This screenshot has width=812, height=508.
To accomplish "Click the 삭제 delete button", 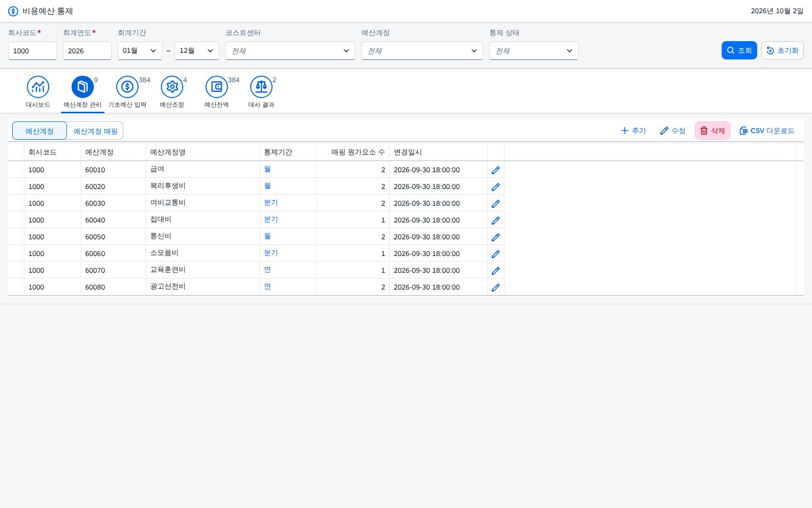I will point(713,131).
